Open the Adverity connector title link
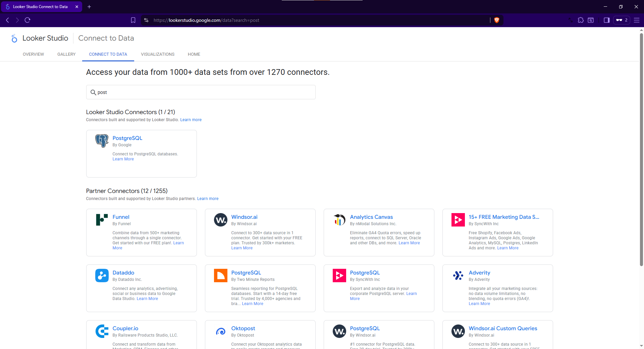The width and height of the screenshot is (644, 349). point(480,273)
